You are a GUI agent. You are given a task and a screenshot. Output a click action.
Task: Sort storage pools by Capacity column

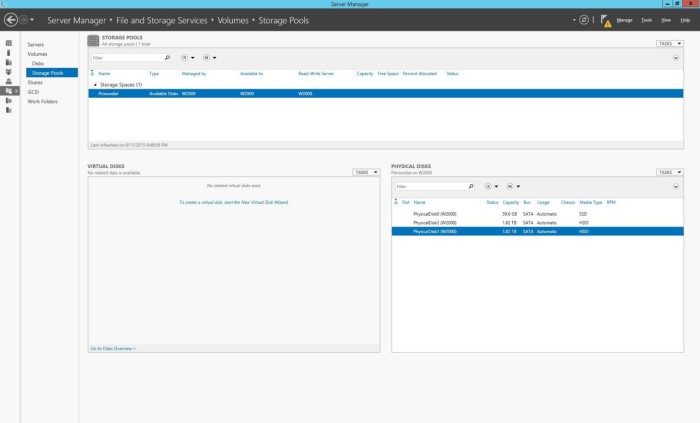point(365,74)
